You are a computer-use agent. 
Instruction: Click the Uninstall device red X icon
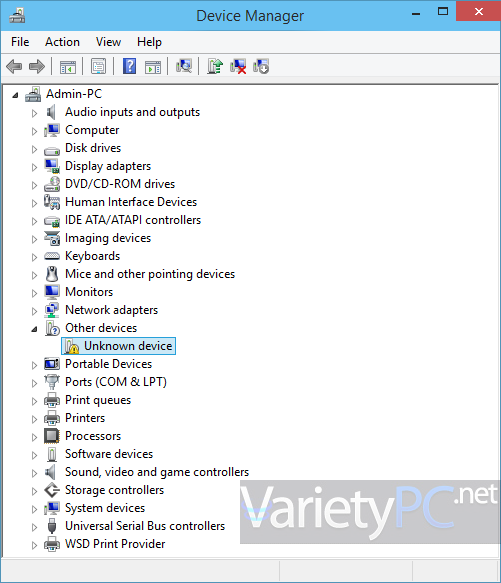click(x=238, y=67)
